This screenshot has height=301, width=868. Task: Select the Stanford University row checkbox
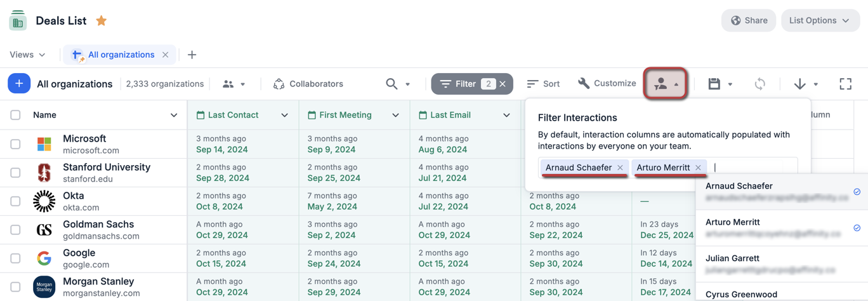15,173
